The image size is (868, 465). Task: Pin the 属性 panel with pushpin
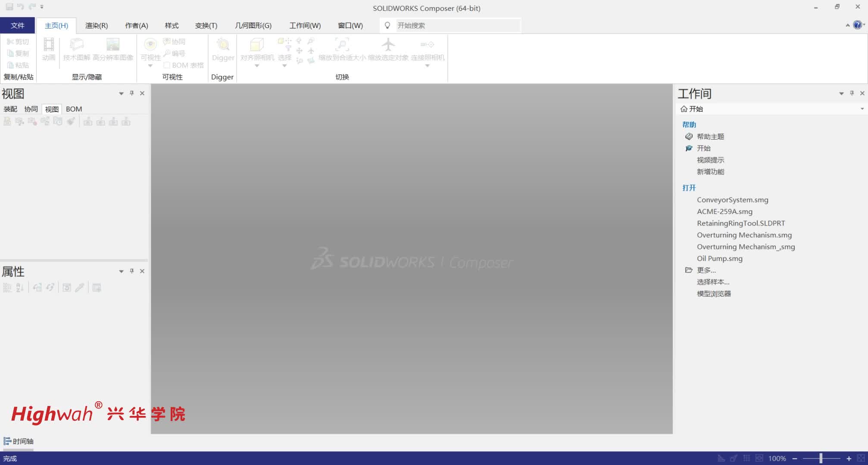pos(132,271)
